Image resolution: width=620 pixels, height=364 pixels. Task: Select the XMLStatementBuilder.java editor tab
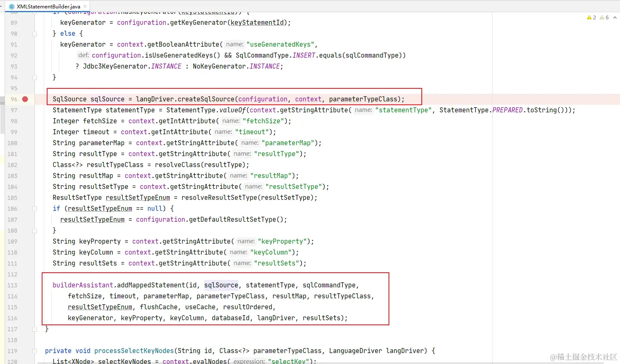[x=48, y=6]
